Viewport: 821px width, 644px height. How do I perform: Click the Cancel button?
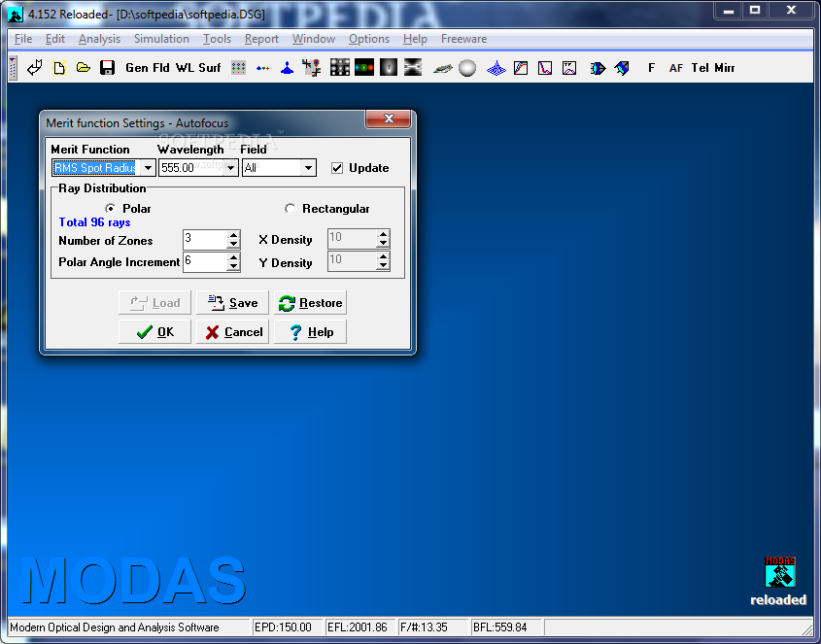point(232,332)
